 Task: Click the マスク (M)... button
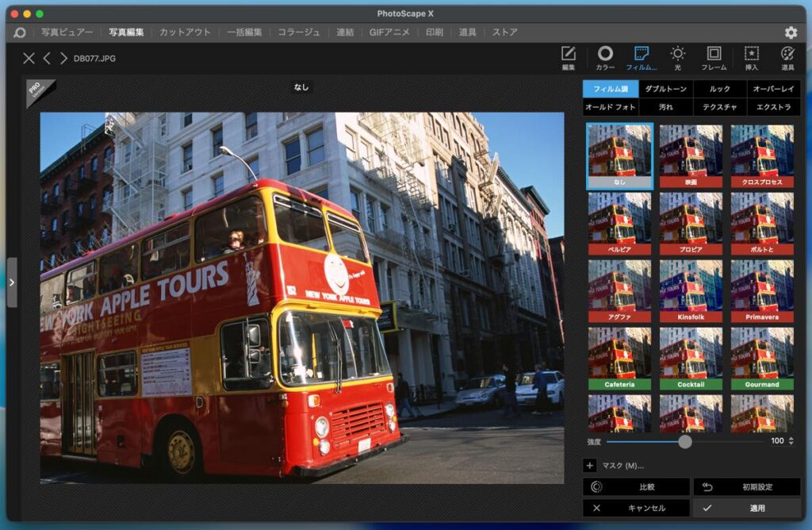[x=623, y=466]
